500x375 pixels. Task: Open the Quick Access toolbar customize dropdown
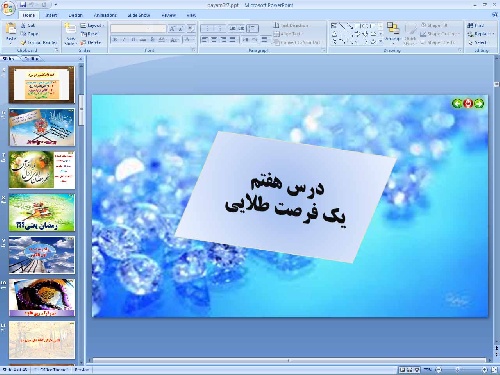click(56, 5)
